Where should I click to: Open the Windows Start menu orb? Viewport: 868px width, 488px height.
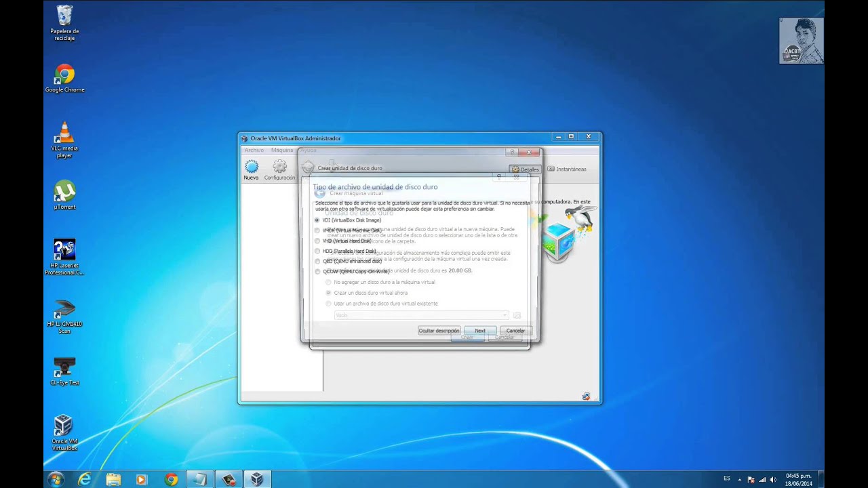click(x=56, y=479)
